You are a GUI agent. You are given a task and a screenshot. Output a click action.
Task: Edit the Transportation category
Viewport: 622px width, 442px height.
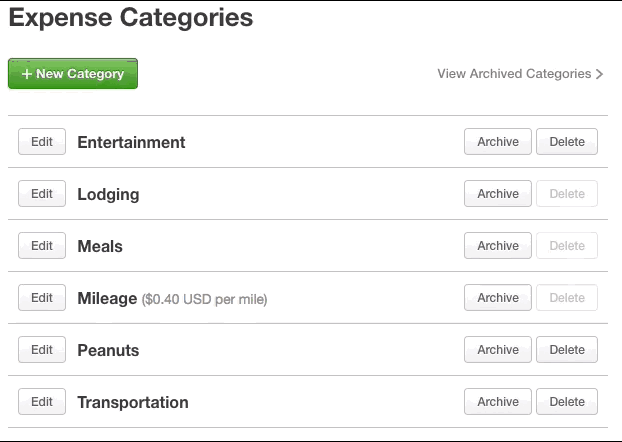[x=42, y=402]
